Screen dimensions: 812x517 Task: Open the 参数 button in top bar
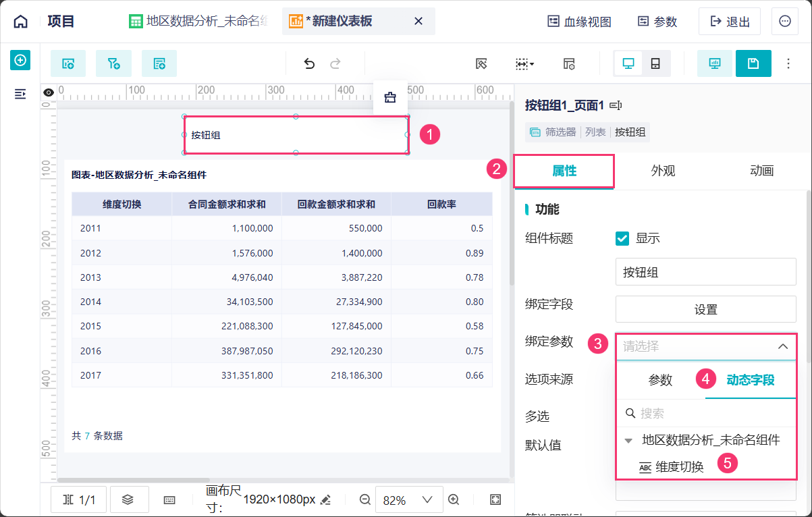[x=657, y=22]
